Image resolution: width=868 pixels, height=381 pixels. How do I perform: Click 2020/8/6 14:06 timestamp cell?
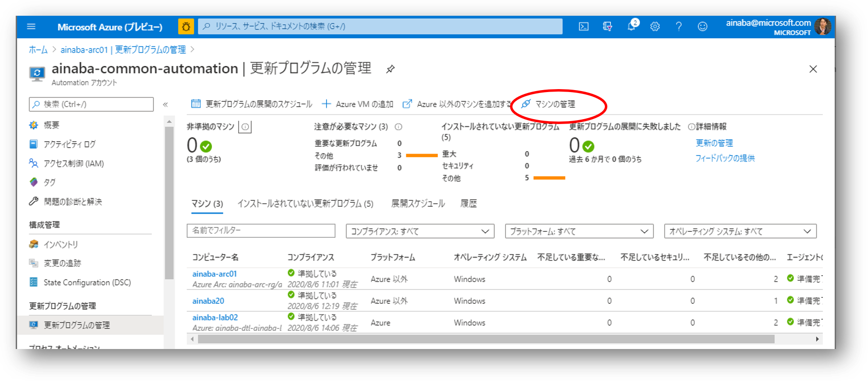click(322, 328)
